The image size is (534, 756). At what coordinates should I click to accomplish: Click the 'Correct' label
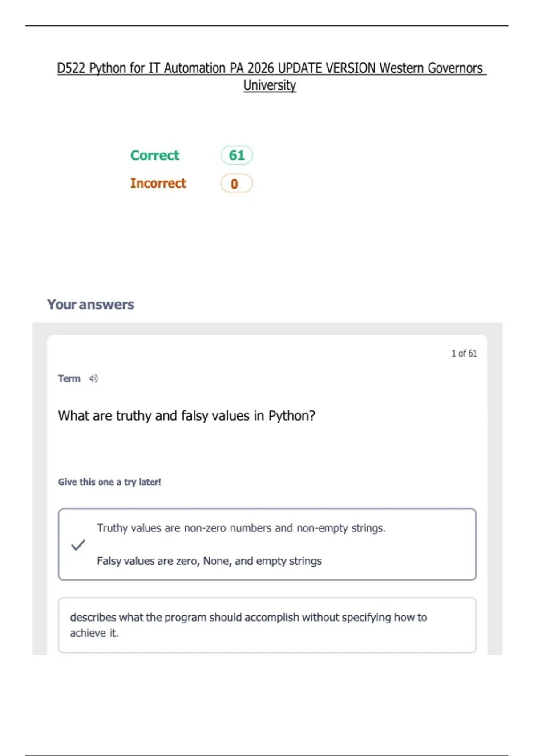154,155
